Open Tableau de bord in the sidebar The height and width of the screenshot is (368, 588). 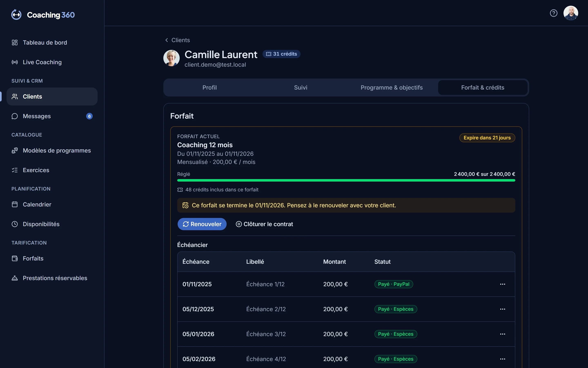52,43
